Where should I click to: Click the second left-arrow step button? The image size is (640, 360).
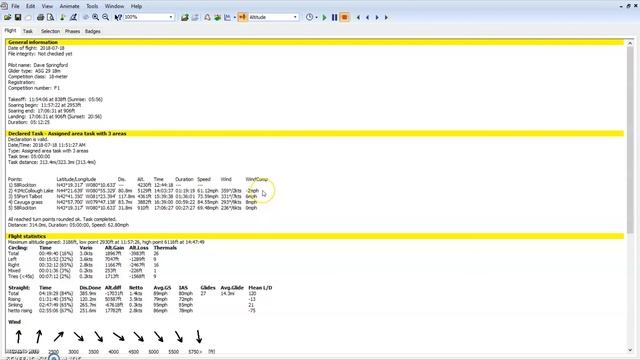tap(368, 17)
